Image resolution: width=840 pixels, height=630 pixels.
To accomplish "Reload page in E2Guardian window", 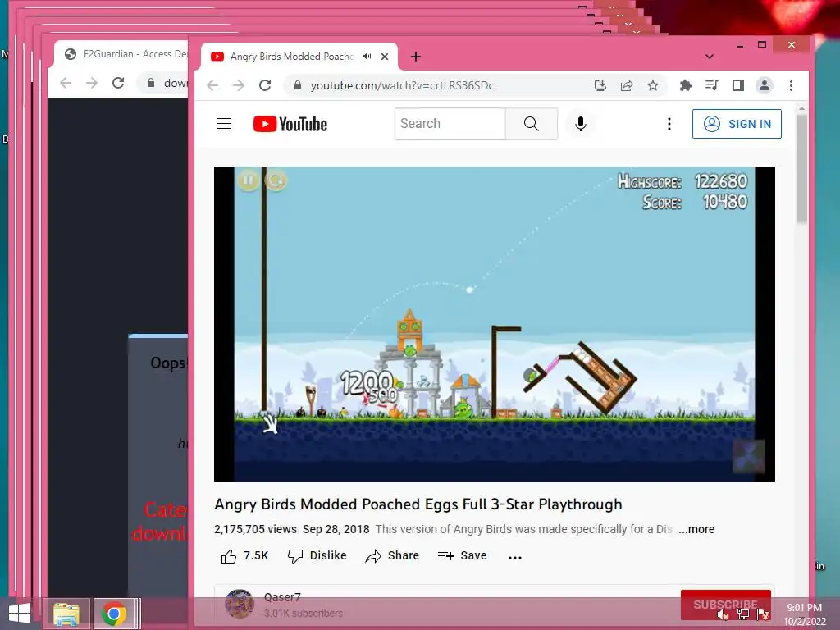I will (x=118, y=83).
